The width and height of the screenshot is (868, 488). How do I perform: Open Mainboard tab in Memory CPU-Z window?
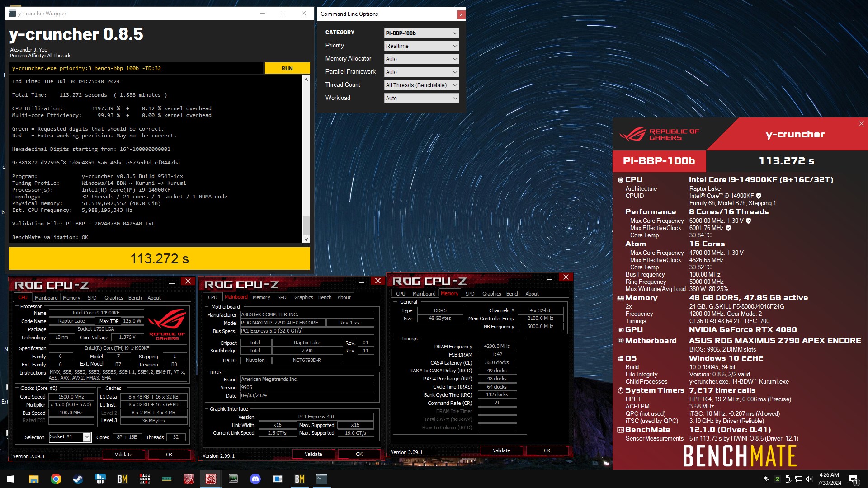(424, 294)
